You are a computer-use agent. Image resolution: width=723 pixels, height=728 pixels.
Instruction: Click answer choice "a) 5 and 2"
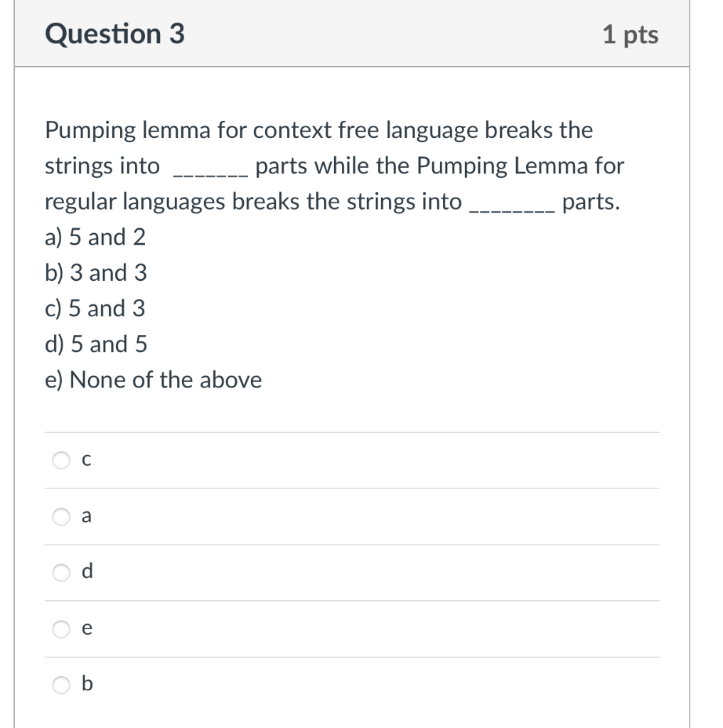[95, 237]
